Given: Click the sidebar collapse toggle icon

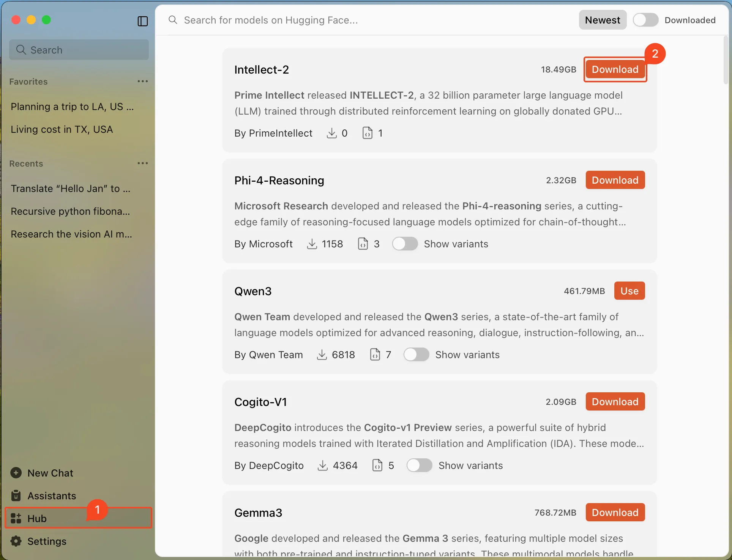Looking at the screenshot, I should pos(143,21).
